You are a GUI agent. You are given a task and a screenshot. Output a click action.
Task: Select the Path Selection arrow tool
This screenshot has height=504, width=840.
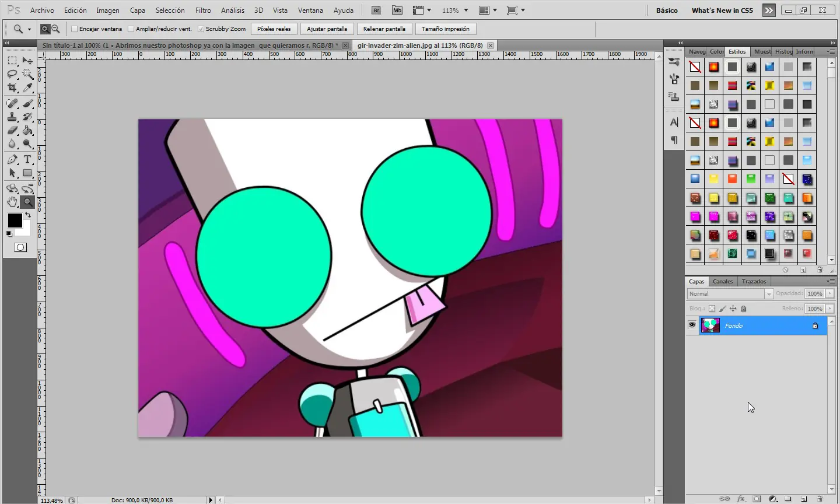(x=12, y=173)
